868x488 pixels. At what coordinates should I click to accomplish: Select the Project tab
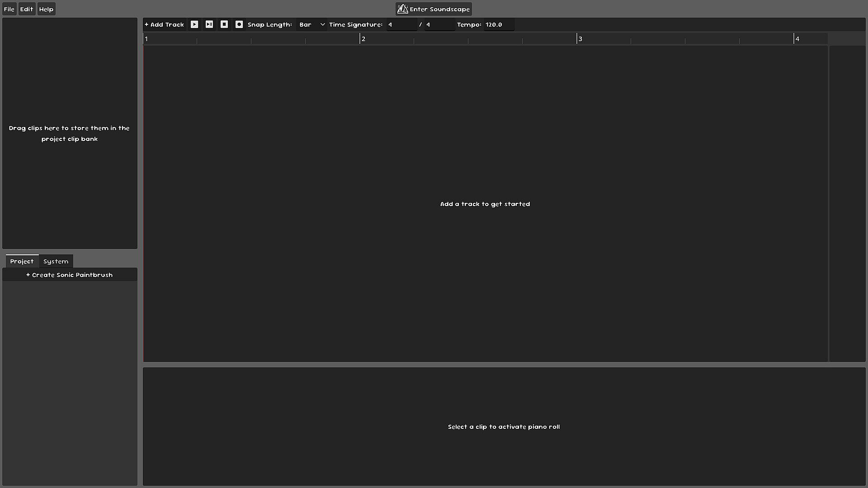[x=22, y=261]
